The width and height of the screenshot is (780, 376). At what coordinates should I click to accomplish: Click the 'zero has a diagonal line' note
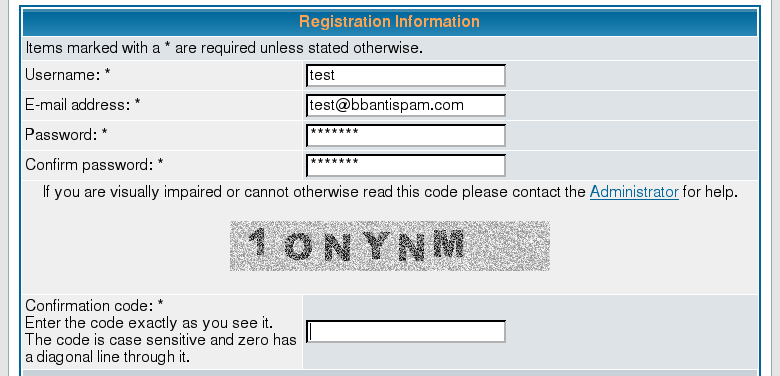click(x=161, y=348)
